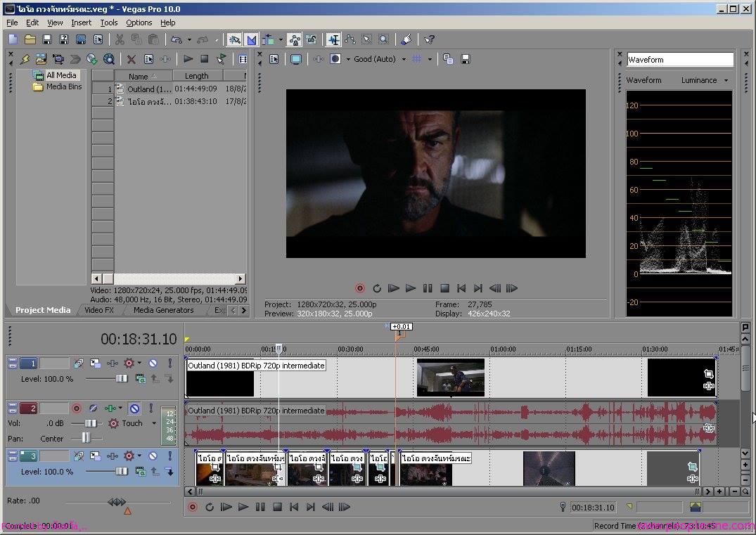Image resolution: width=756 pixels, height=535 pixels.
Task: Switch to the Video FX tab
Action: click(x=99, y=310)
